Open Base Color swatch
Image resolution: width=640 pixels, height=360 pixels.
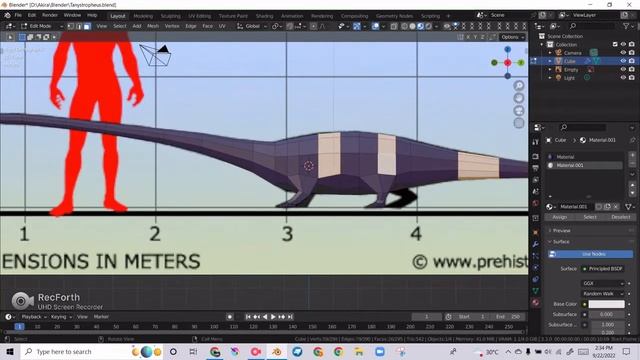point(606,304)
